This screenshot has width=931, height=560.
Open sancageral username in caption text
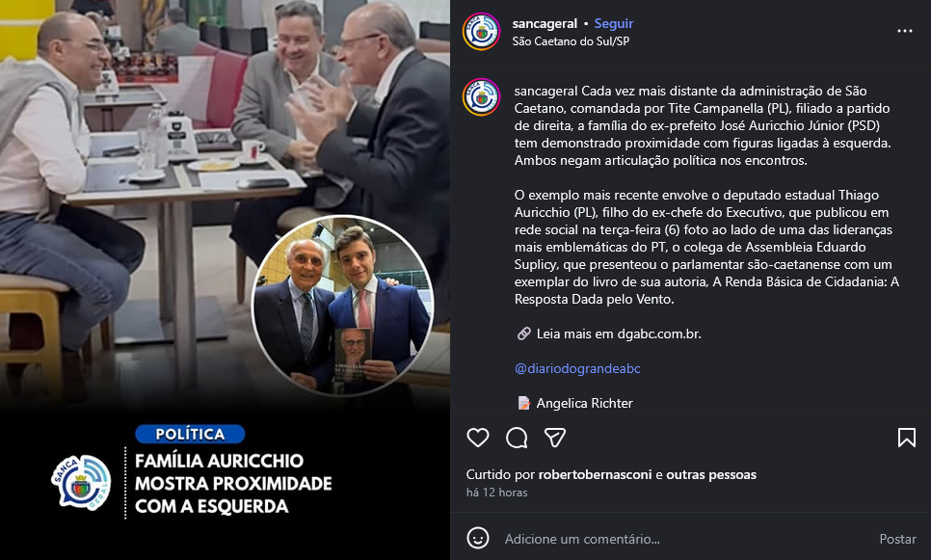click(545, 91)
